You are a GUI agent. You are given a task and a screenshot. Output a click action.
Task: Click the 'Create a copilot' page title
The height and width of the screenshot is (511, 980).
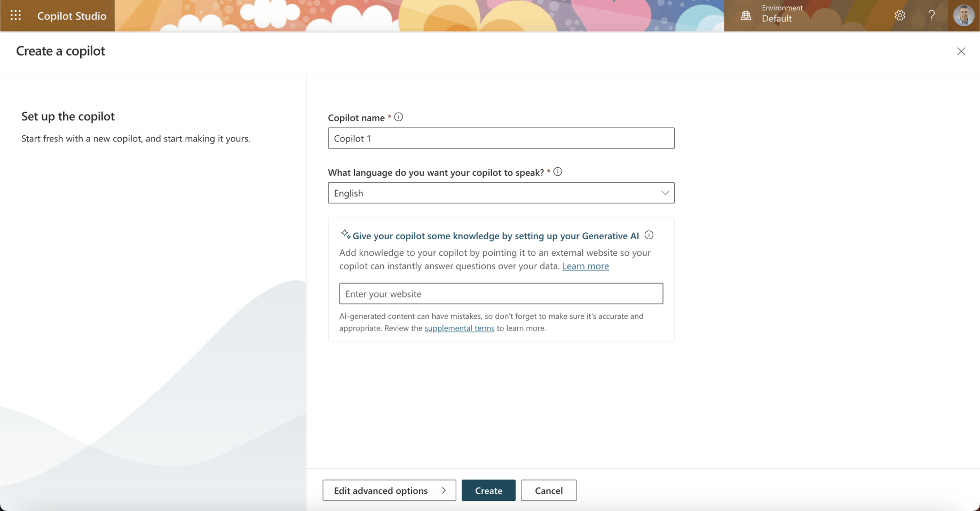click(x=61, y=51)
